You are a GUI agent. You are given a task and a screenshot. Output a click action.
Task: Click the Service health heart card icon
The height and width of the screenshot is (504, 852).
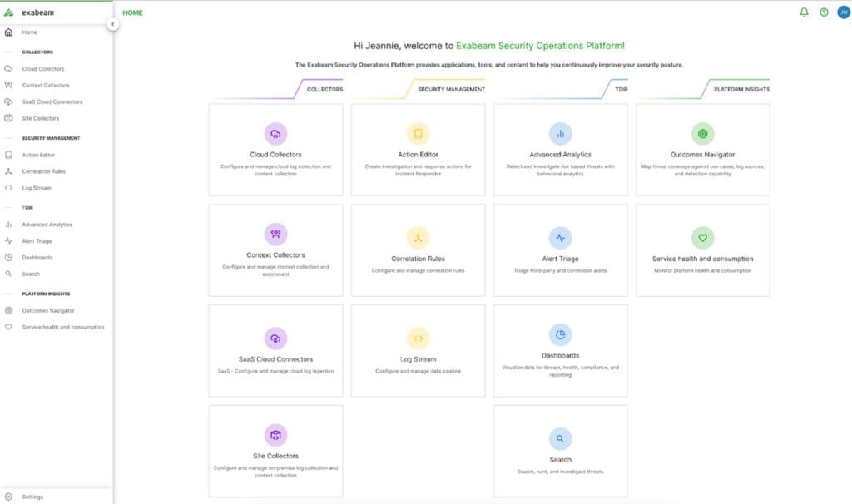[x=702, y=237]
